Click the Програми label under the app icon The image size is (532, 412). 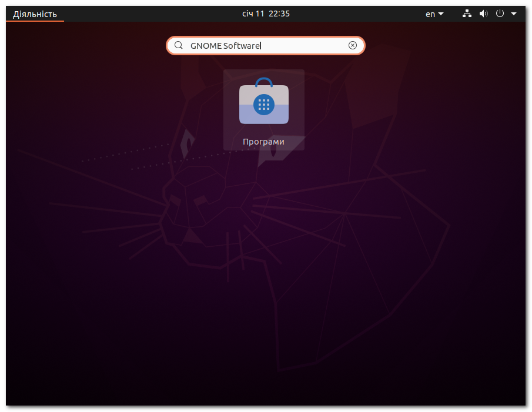[263, 142]
